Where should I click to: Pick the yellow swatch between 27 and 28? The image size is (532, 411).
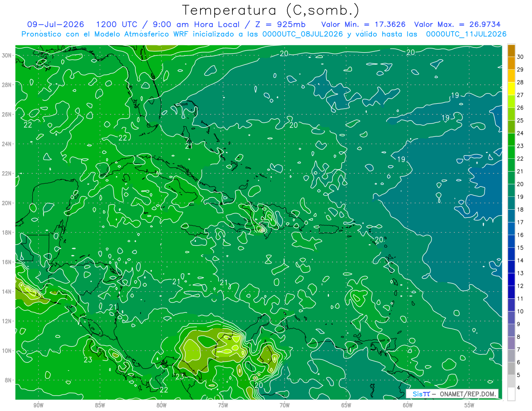(511, 89)
